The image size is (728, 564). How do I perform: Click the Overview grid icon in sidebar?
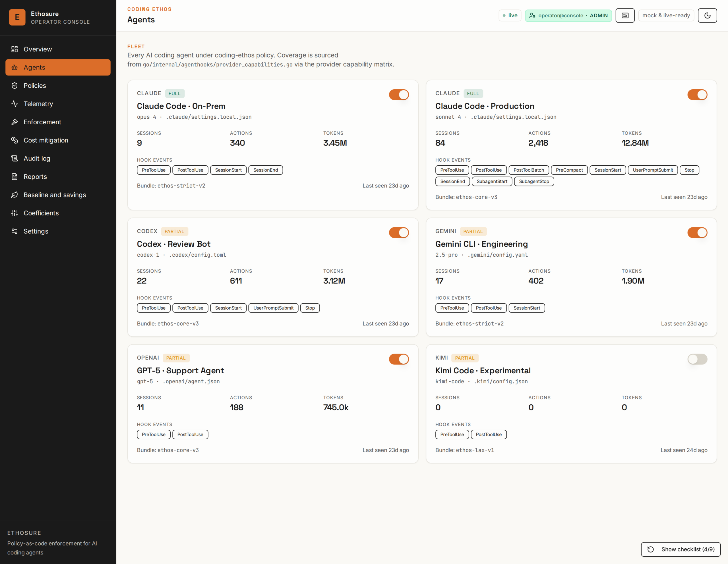tap(14, 49)
